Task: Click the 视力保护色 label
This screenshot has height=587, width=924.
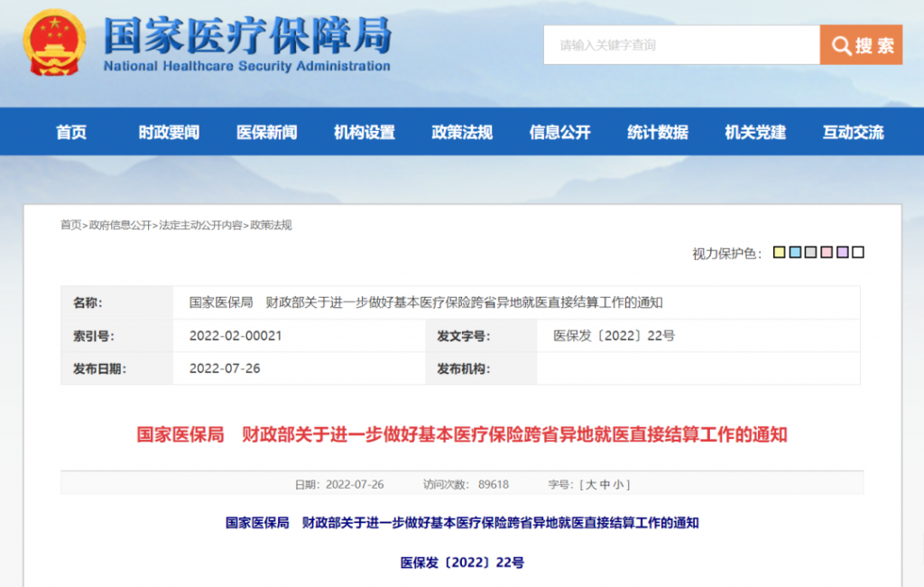Action: tap(726, 254)
